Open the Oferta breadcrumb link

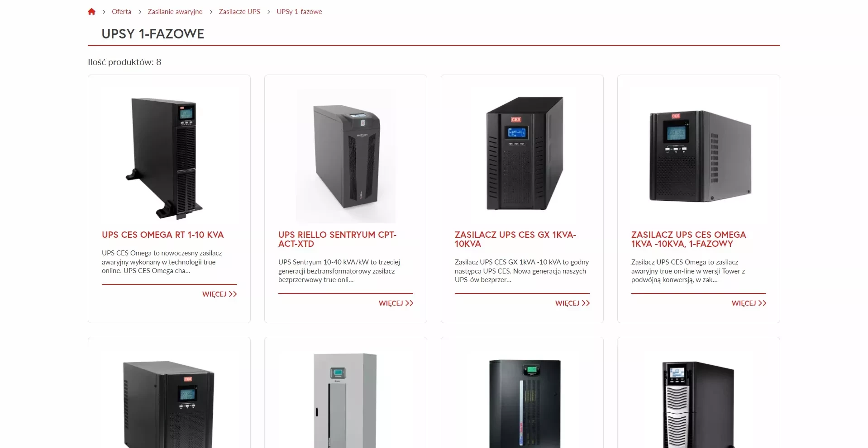121,12
